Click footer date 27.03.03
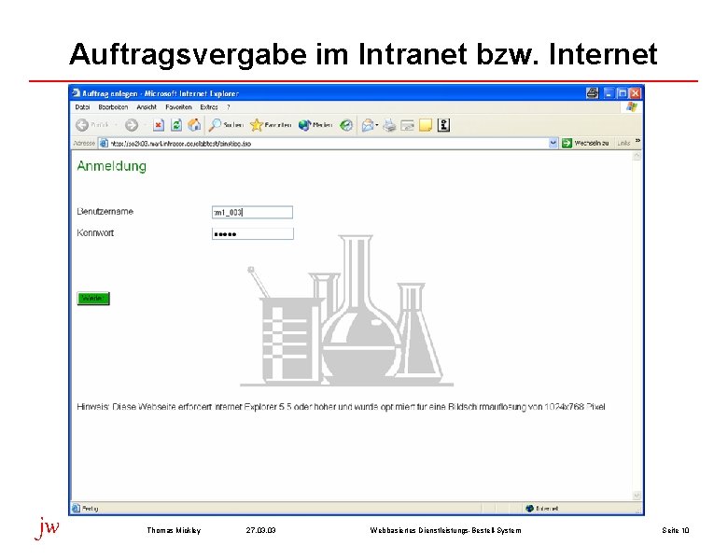728x560 pixels. pyautogui.click(x=261, y=530)
